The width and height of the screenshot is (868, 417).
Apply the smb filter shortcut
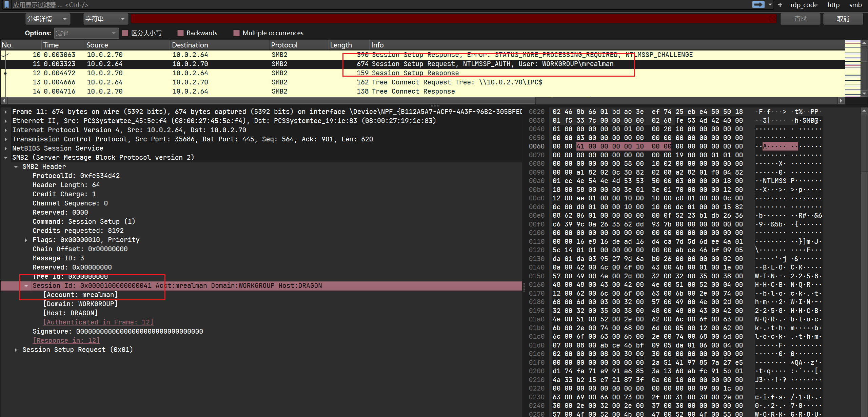click(x=855, y=5)
